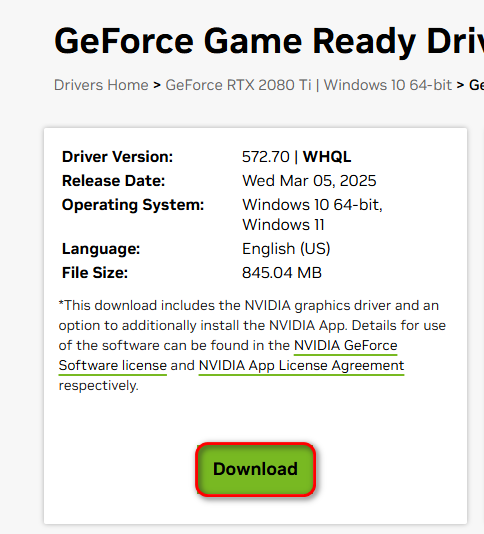Click the WHQL label
This screenshot has height=534, width=484.
point(327,157)
